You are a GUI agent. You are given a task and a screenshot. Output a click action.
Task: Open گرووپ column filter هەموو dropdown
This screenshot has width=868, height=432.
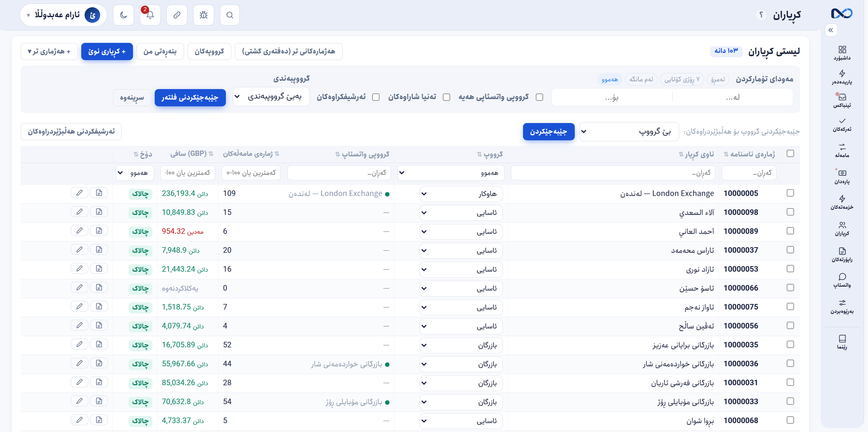(450, 173)
